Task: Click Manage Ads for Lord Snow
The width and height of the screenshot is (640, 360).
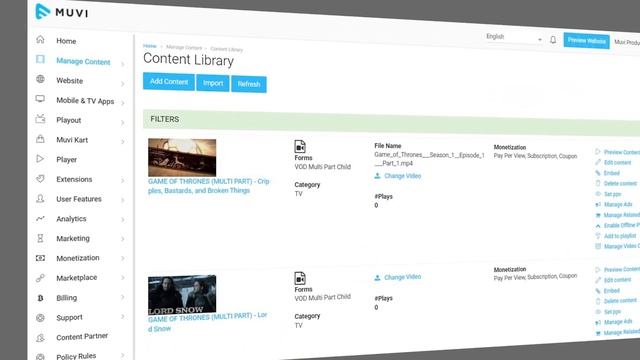Action: pyautogui.click(x=618, y=322)
